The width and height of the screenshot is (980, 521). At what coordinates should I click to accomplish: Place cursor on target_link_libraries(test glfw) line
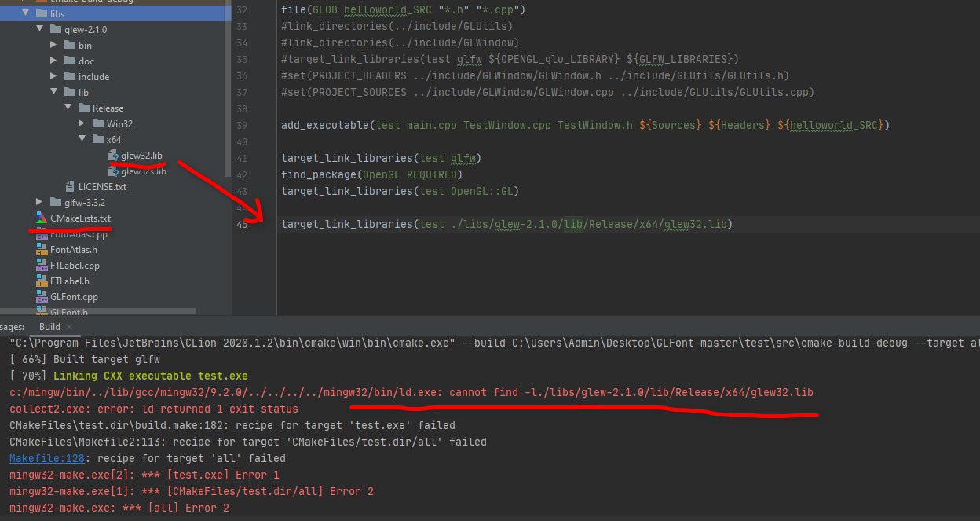380,158
